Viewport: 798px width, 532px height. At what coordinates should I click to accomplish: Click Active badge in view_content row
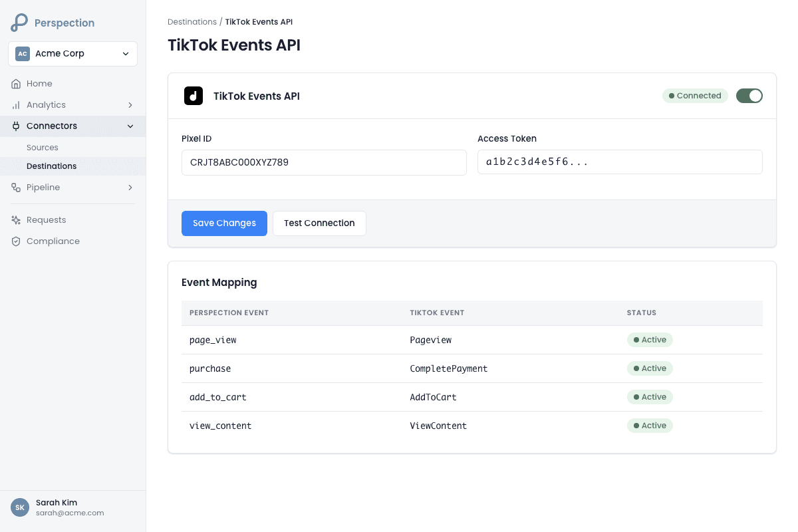coord(650,426)
